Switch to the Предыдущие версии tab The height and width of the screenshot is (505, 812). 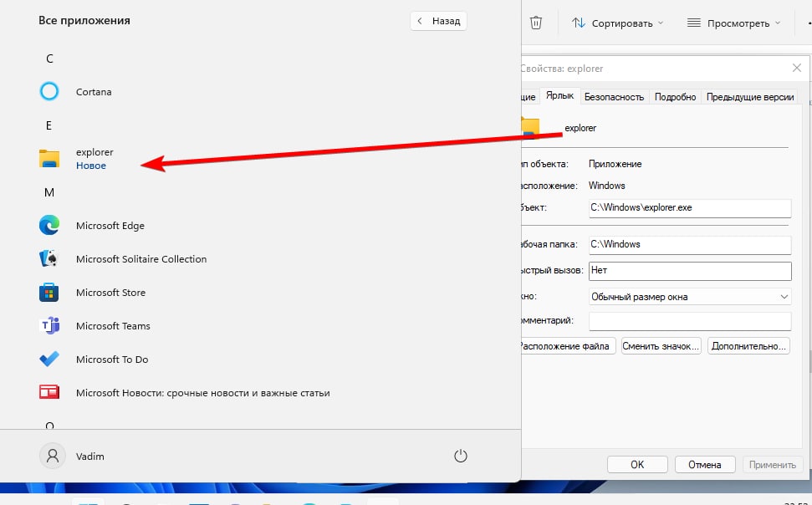(x=750, y=97)
